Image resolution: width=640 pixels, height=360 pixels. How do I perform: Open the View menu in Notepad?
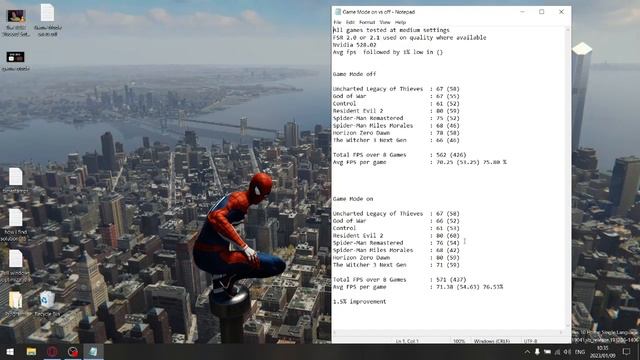tap(385, 22)
